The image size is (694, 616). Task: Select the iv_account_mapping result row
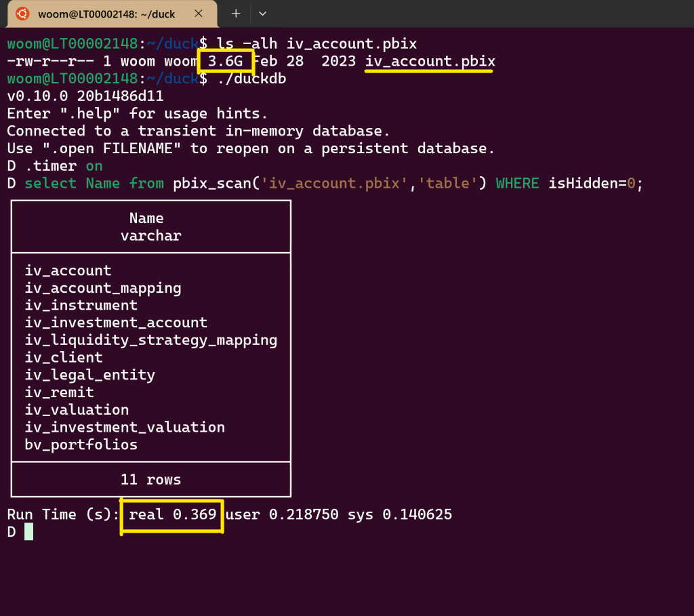tap(103, 288)
